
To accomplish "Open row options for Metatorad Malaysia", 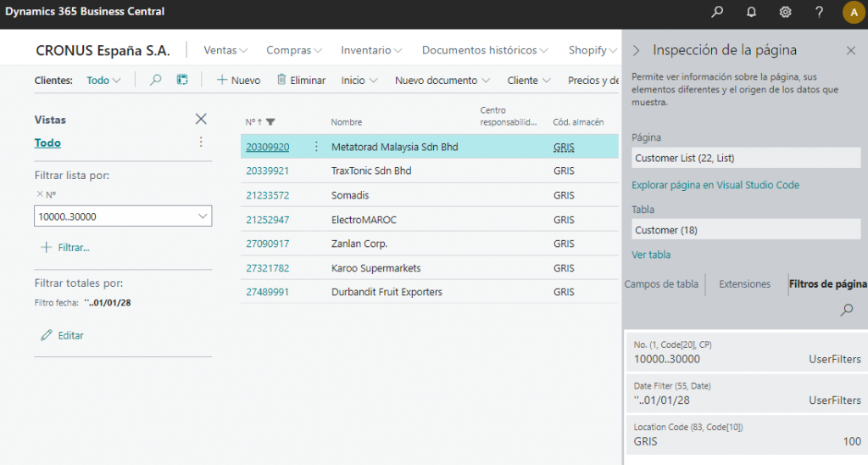I will [316, 147].
